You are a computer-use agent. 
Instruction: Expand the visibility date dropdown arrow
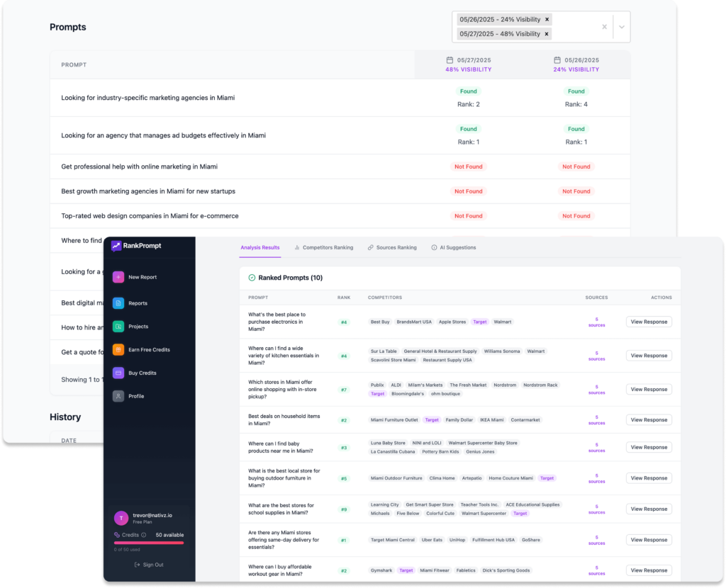(622, 27)
